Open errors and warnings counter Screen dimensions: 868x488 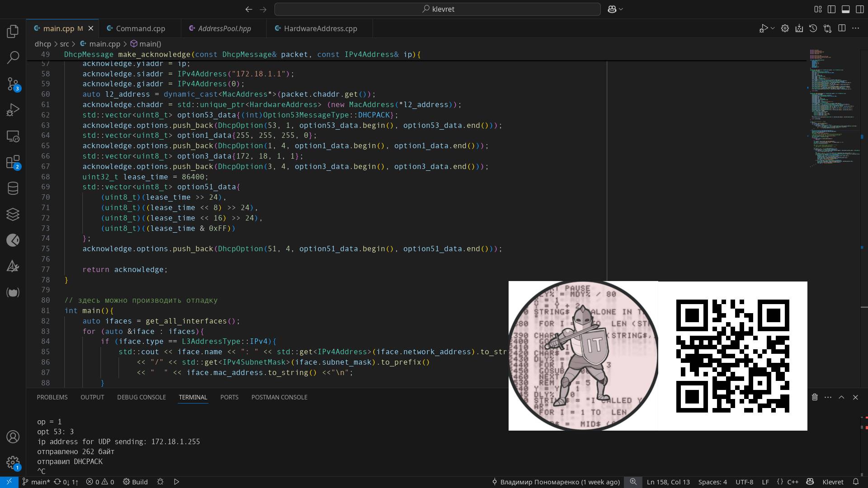[x=100, y=482]
